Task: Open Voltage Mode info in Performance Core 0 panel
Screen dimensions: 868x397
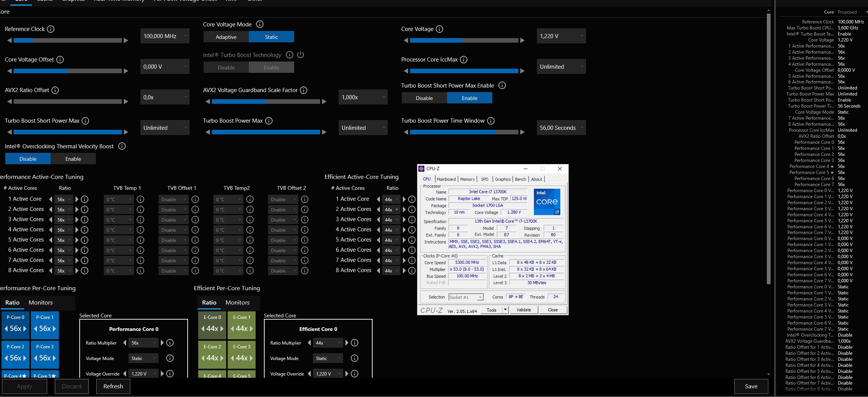Action: [x=170, y=358]
